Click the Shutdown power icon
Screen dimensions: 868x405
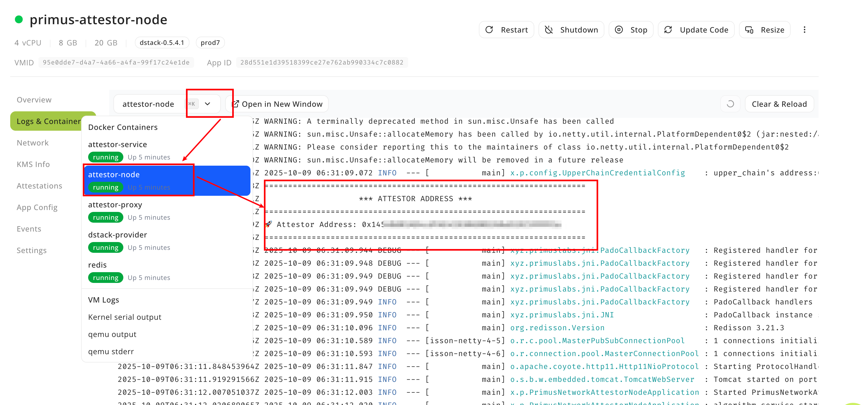(x=548, y=30)
